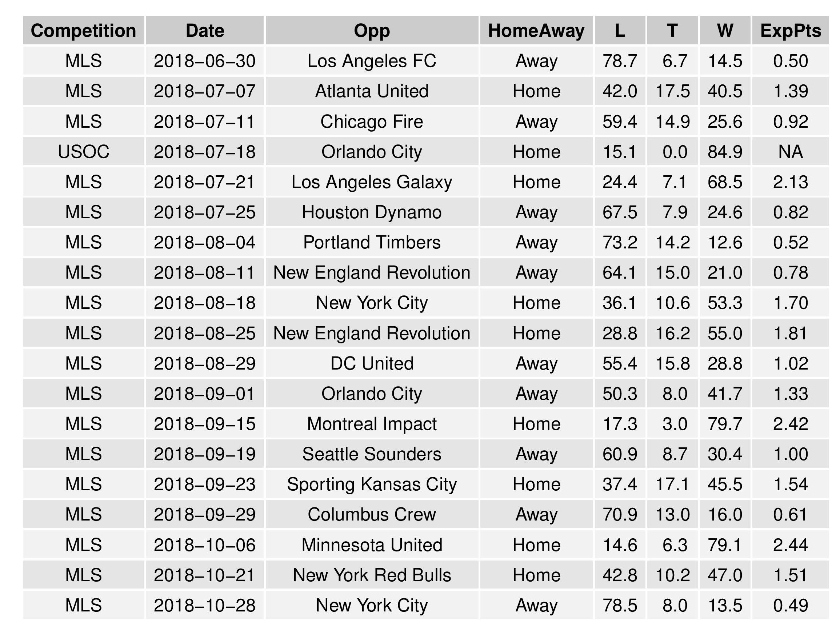
Task: Click the Montreal Impact opponent cell
Action: [372, 424]
